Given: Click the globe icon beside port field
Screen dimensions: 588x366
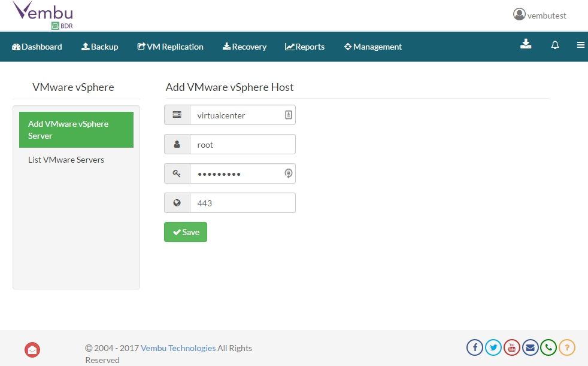Looking at the screenshot, I should [177, 203].
